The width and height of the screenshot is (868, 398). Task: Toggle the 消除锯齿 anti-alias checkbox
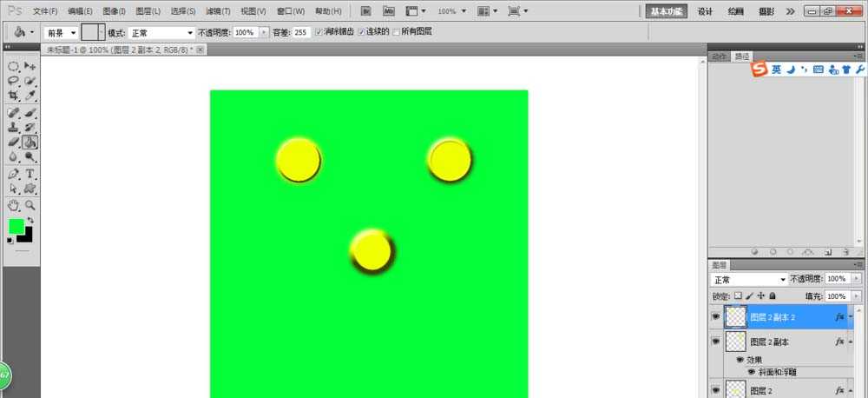[x=319, y=32]
